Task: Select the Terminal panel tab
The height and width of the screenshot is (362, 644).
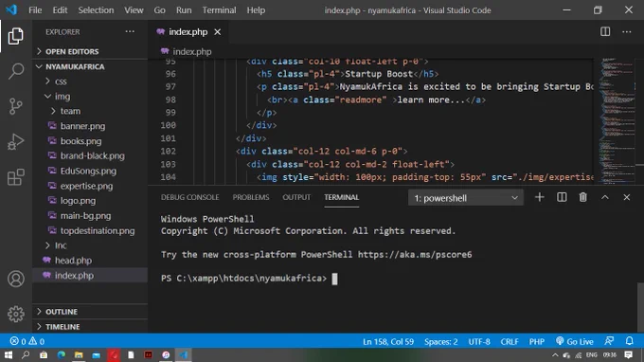Action: click(341, 197)
